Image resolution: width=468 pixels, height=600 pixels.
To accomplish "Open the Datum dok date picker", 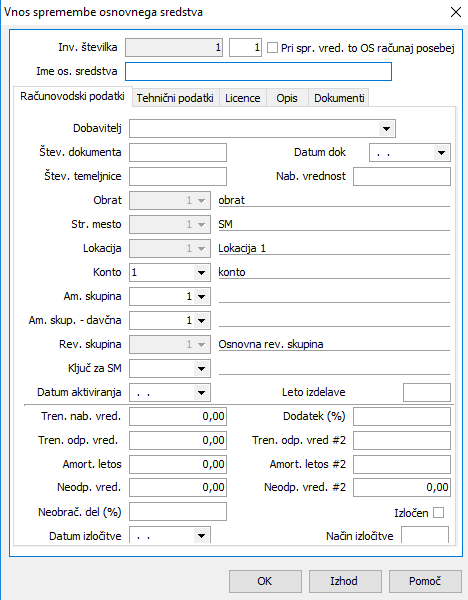I will point(441,153).
